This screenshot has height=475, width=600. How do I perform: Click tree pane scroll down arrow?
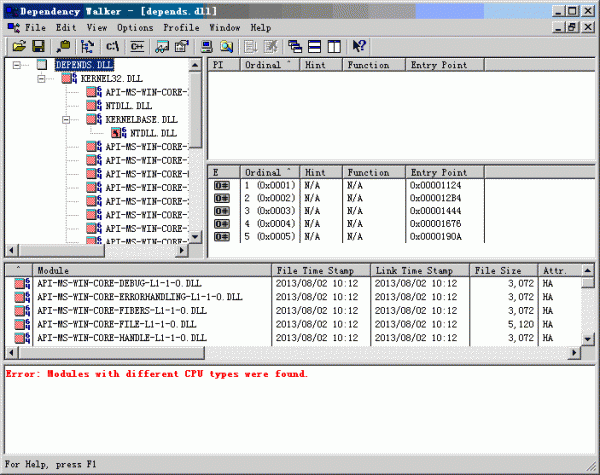click(195, 237)
